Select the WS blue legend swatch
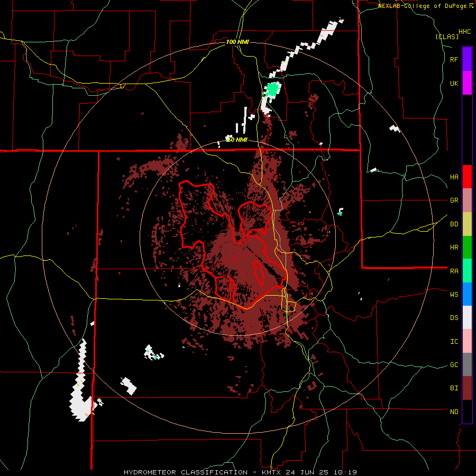476x476 pixels. point(467,294)
